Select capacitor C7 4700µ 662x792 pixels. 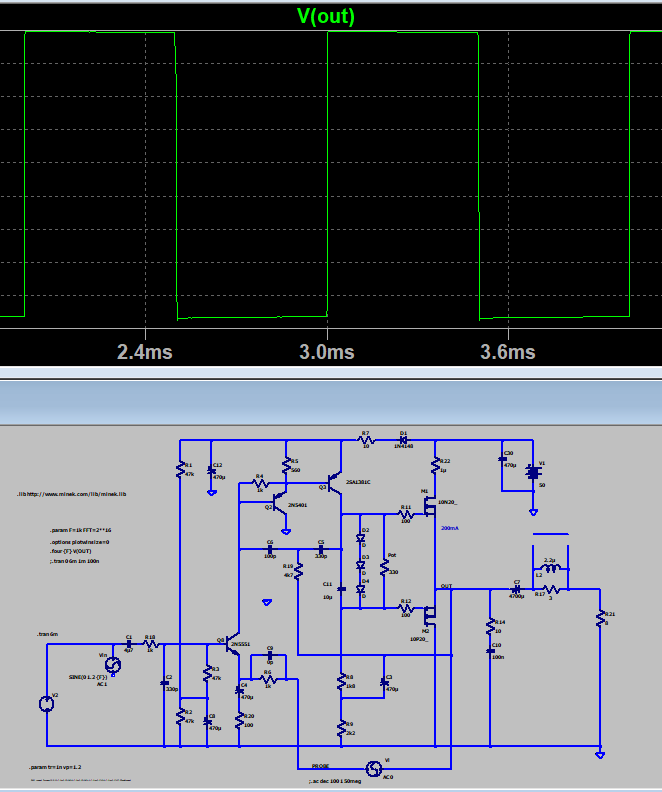click(516, 589)
